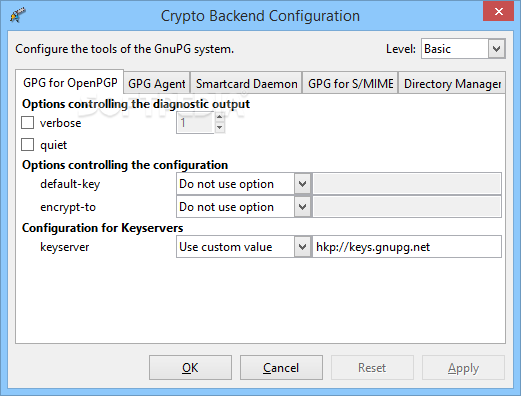Screen dimensions: 521x396
Task: Select the GPG for OpenPGP tab
Action: click(70, 82)
